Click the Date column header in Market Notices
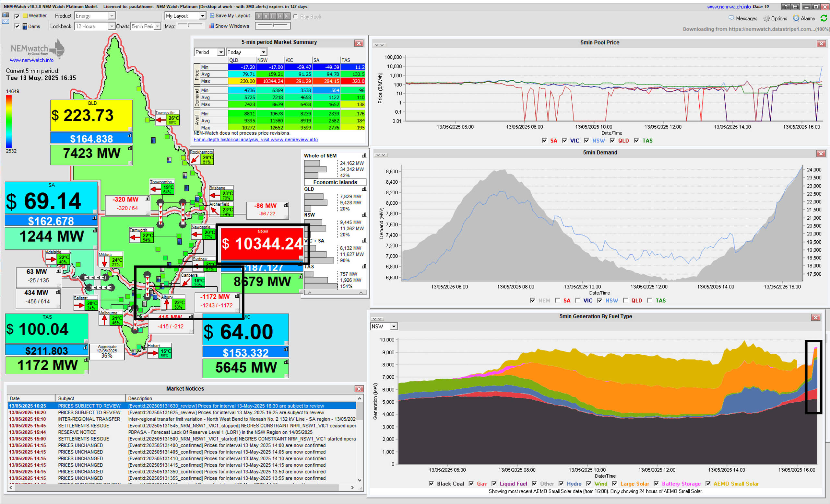 pos(31,398)
